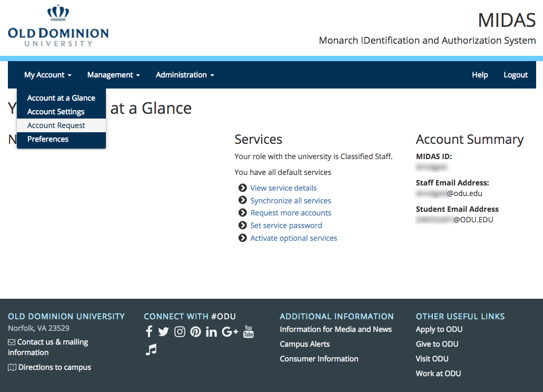Collapse the My Account dropdown
The width and height of the screenshot is (543, 392).
coord(47,75)
